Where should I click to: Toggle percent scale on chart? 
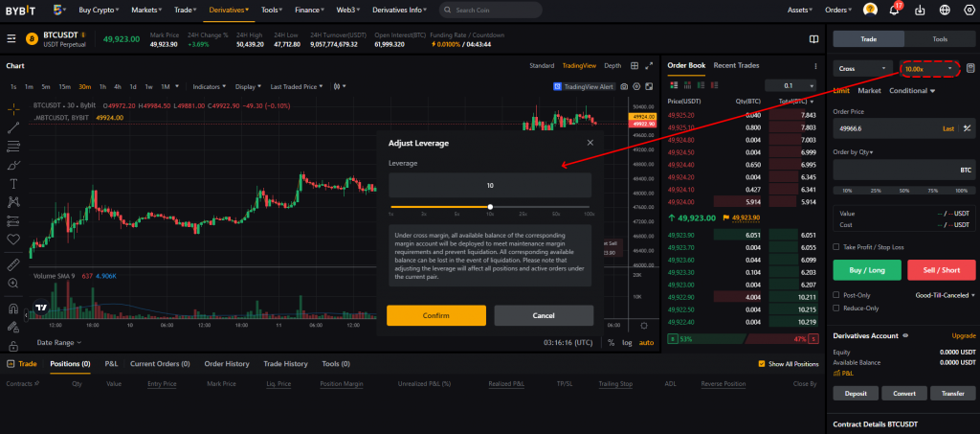612,343
